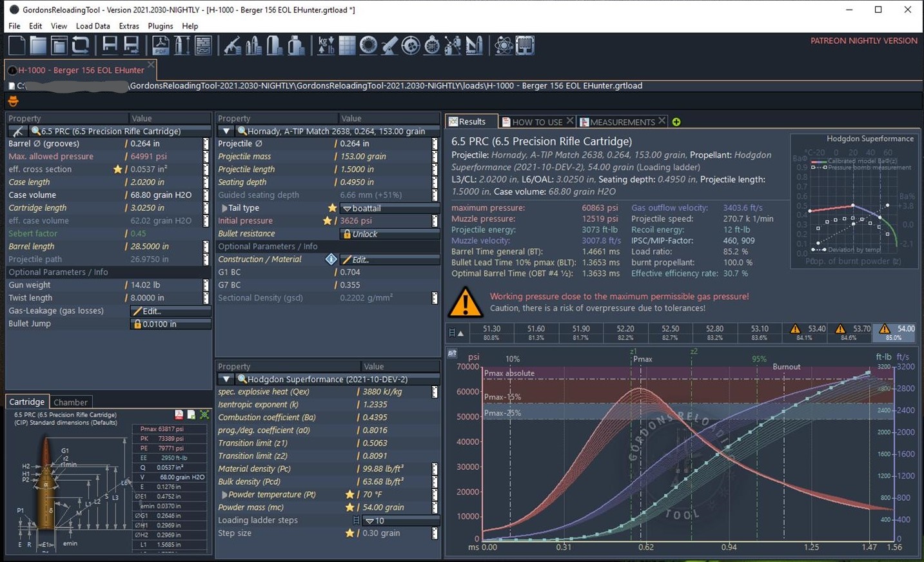This screenshot has width=924, height=562.
Task: Toggle the chart mode icon above pressure graph
Action: tap(452, 353)
